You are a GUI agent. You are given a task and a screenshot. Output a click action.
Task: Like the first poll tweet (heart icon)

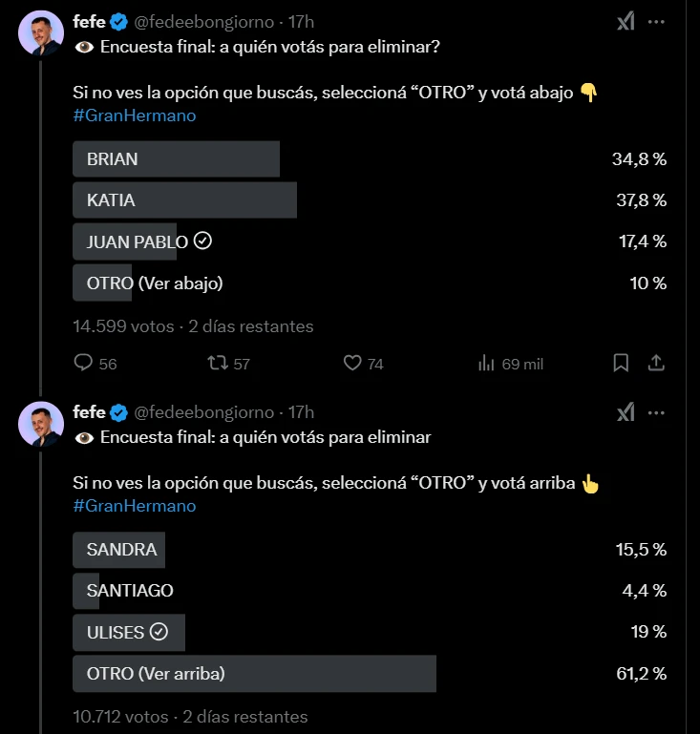coord(352,363)
